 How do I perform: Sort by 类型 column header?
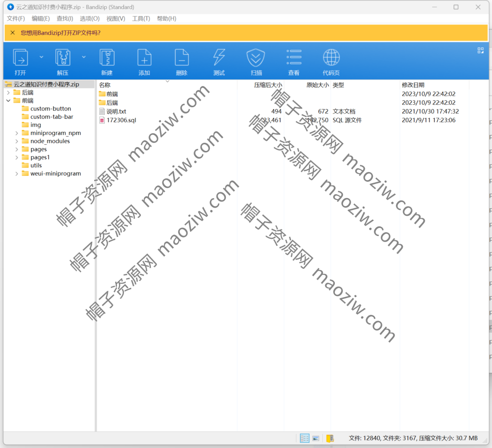(x=338, y=85)
